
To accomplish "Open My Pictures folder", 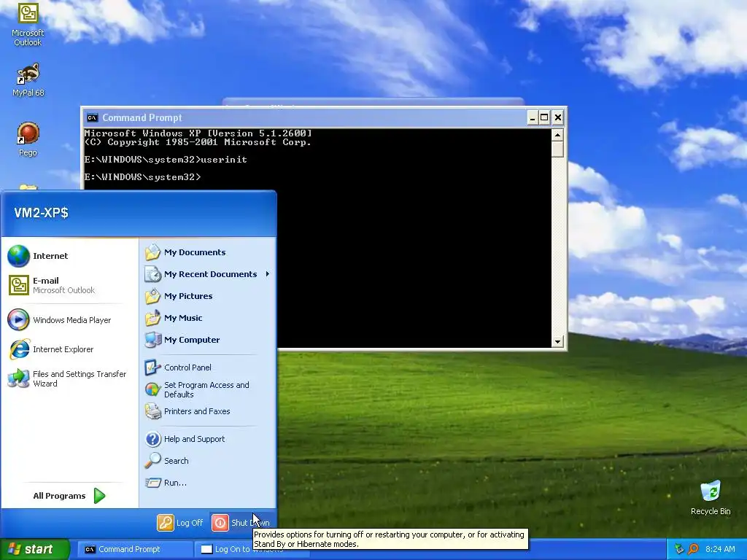I will click(208, 296).
